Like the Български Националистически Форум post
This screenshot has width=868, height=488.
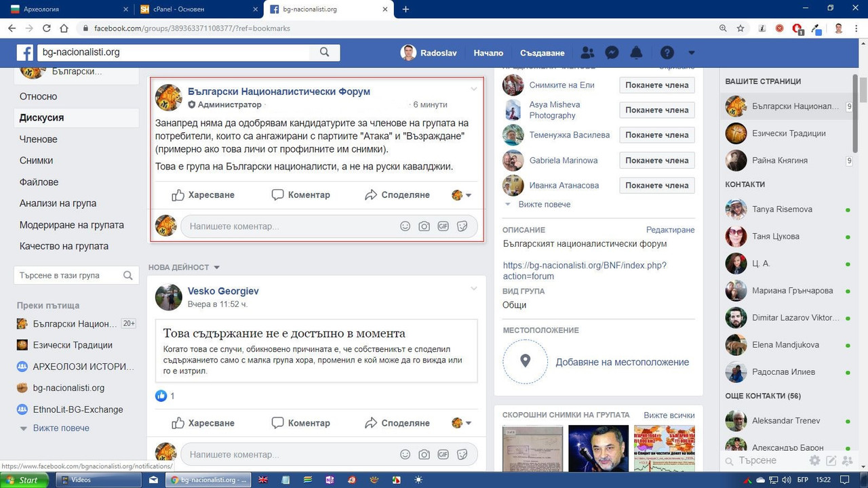(x=203, y=195)
